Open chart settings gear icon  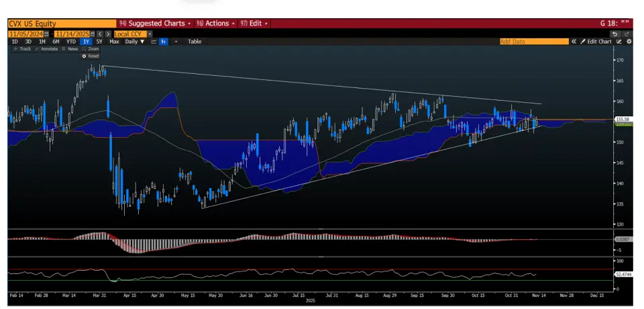(x=629, y=42)
